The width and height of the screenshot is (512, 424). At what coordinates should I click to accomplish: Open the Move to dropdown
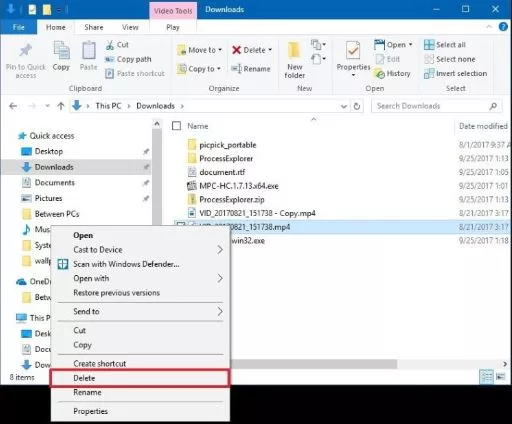pos(199,50)
